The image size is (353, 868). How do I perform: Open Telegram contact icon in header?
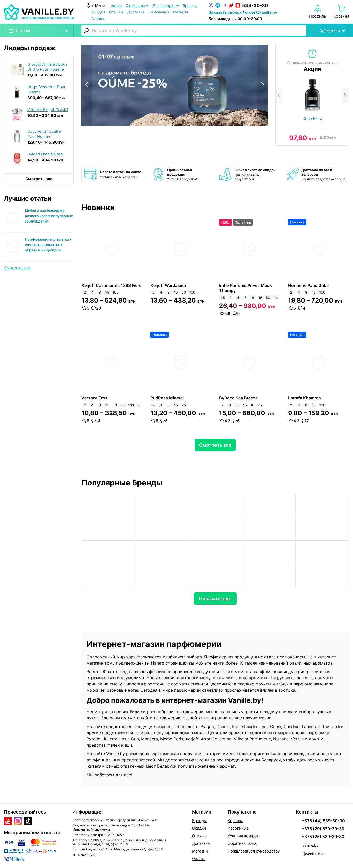218,5
